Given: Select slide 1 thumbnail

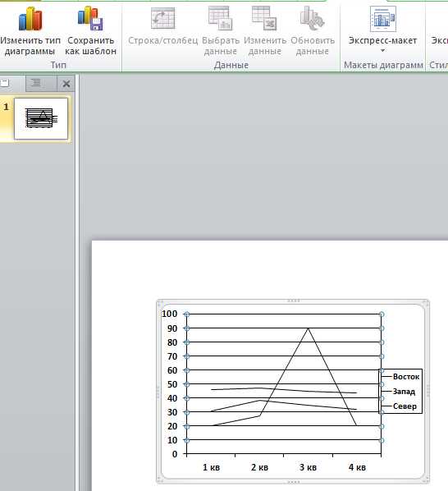Looking at the screenshot, I should click(41, 118).
